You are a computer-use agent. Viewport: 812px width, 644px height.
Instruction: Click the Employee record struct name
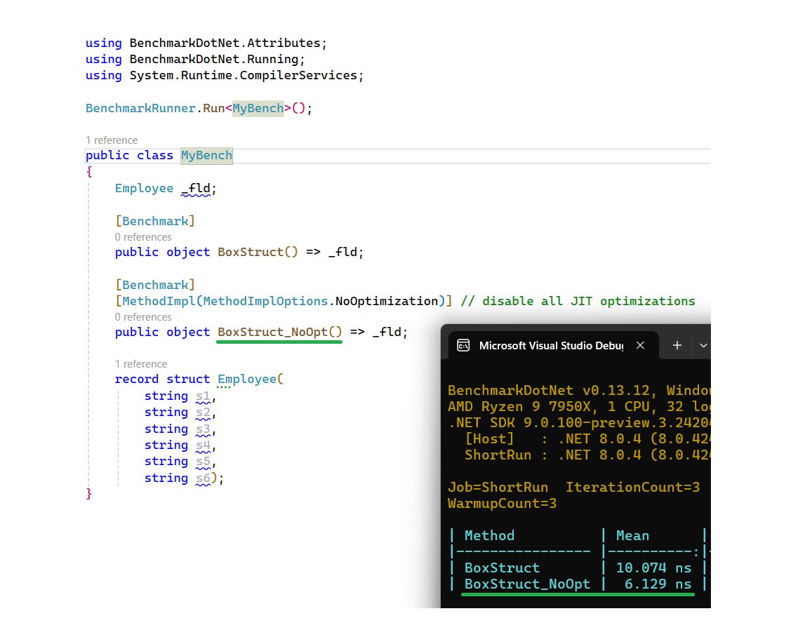click(x=248, y=379)
